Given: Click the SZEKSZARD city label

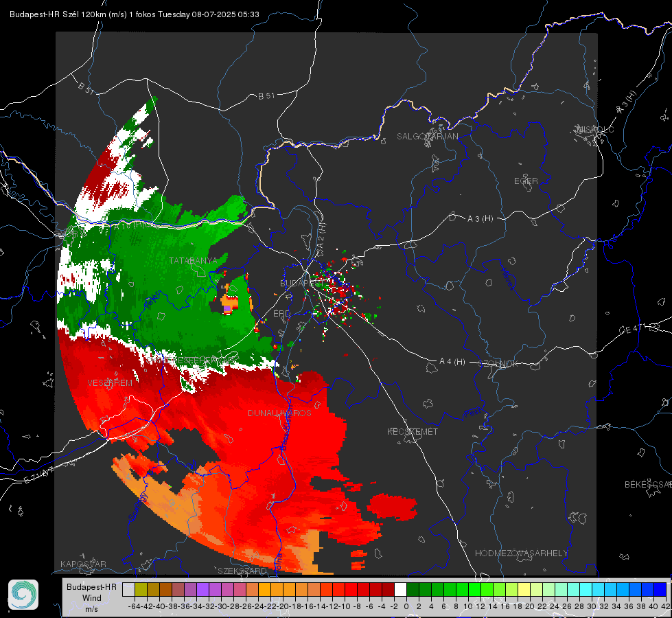Looking at the screenshot, I should pyautogui.click(x=242, y=571).
